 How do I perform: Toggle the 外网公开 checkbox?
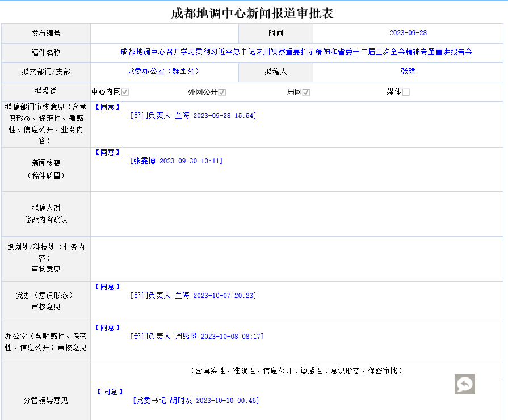pyautogui.click(x=222, y=92)
